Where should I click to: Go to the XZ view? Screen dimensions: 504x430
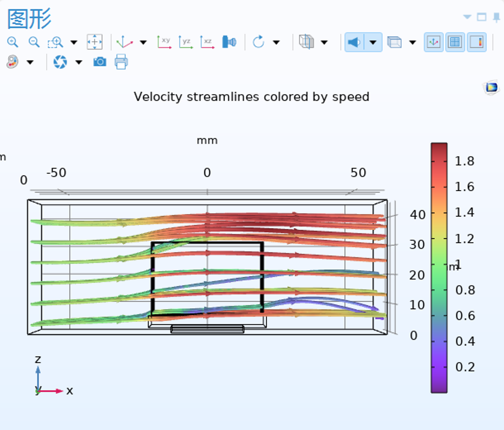207,42
